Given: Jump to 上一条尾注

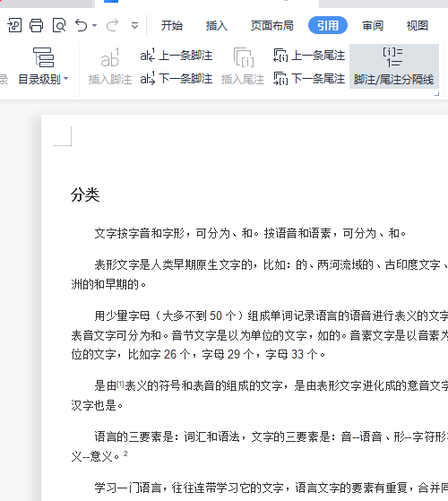Looking at the screenshot, I should [x=309, y=56].
